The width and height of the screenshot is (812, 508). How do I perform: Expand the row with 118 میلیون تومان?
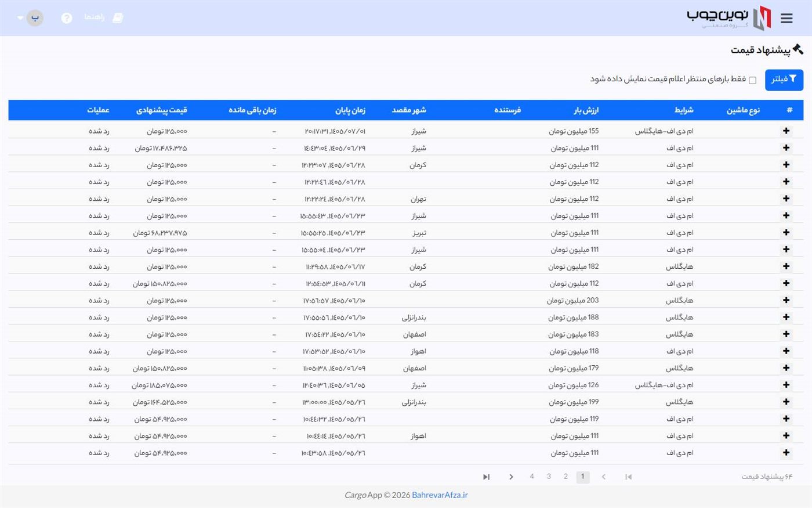pyautogui.click(x=786, y=351)
